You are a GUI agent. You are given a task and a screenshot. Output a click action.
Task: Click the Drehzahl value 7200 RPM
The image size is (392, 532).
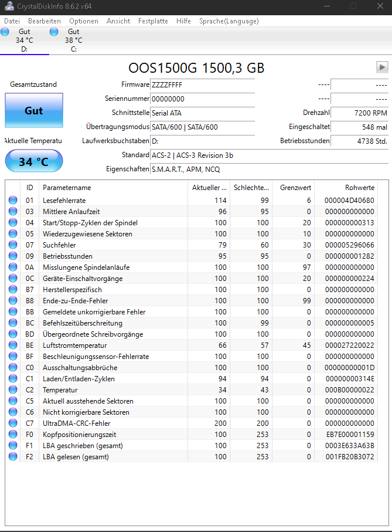[x=359, y=113]
